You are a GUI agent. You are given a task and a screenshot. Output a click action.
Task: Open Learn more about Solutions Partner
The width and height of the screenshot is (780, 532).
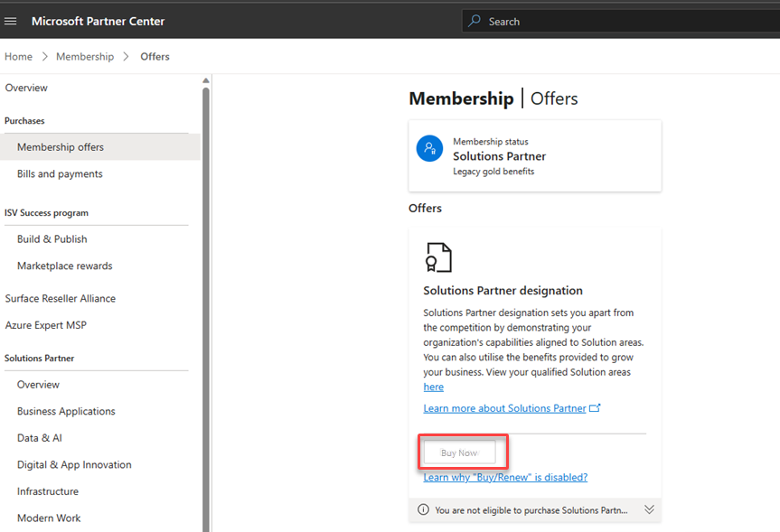click(x=505, y=408)
